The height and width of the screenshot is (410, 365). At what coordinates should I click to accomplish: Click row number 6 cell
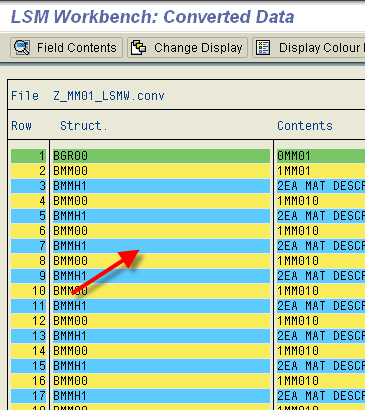click(x=29, y=231)
